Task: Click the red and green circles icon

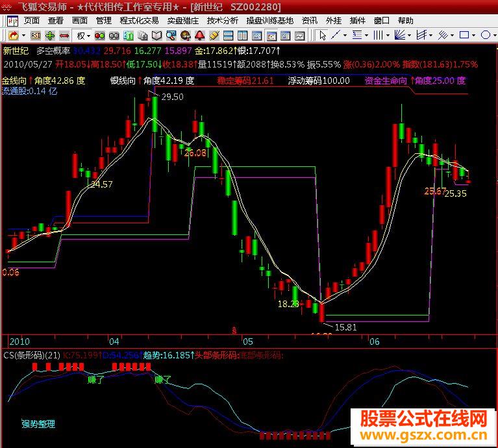Action: point(100,36)
